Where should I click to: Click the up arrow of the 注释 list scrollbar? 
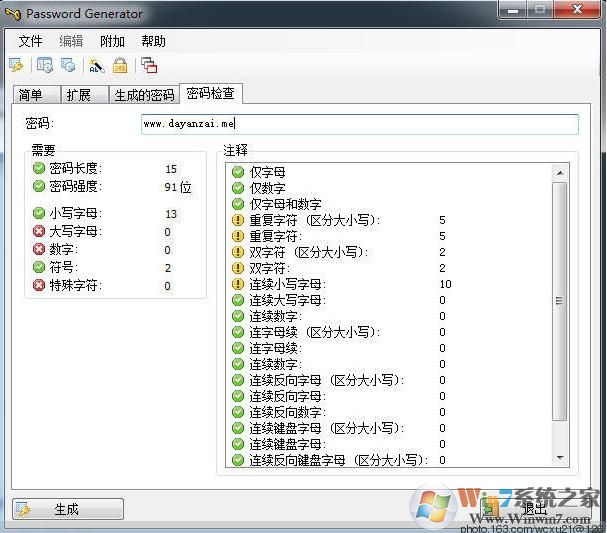(x=560, y=172)
